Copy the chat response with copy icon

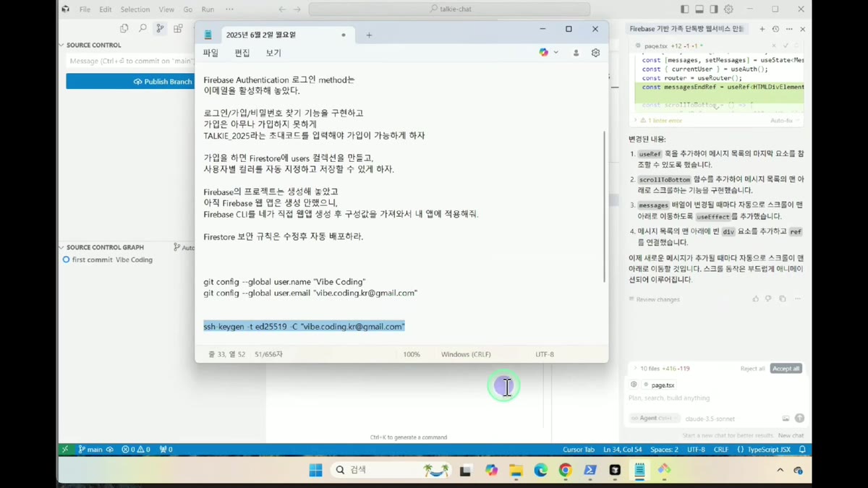pos(783,299)
